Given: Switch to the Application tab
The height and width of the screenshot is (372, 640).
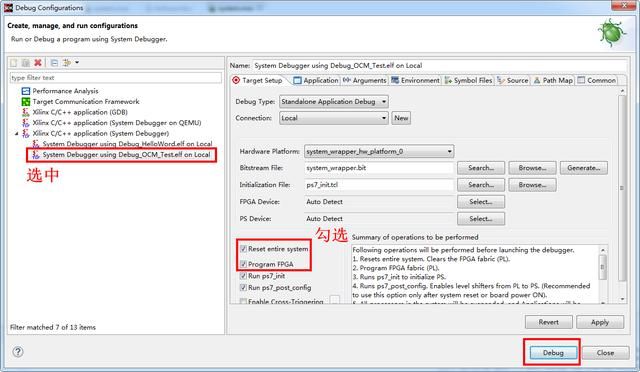Looking at the screenshot, I should [x=316, y=80].
